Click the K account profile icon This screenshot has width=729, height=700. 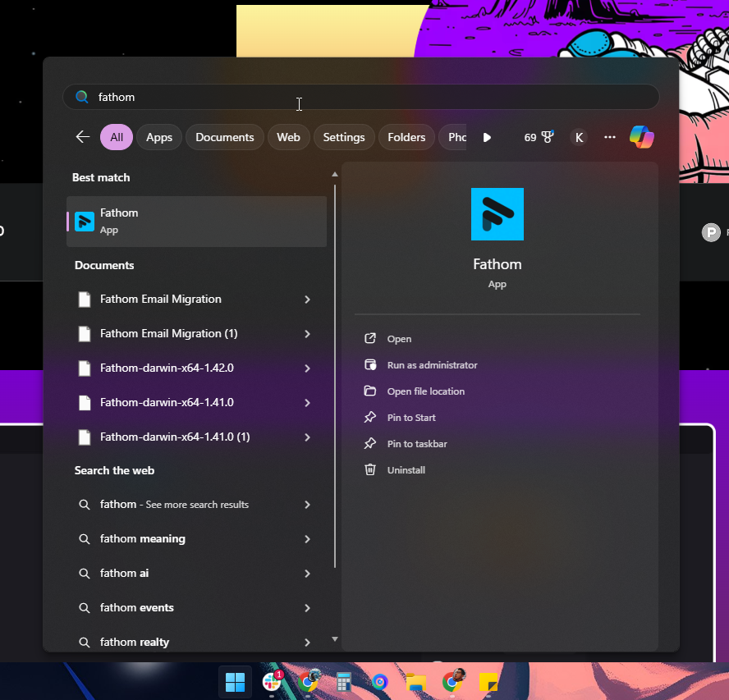tap(580, 137)
